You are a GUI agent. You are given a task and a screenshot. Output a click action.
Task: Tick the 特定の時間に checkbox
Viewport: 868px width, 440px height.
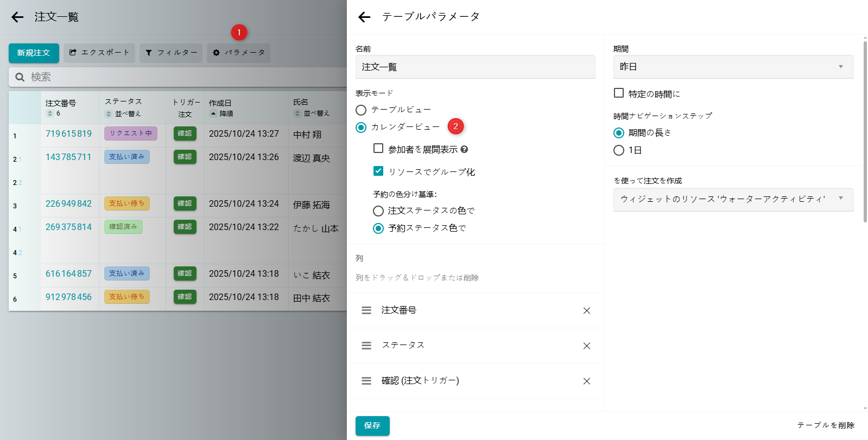(619, 93)
